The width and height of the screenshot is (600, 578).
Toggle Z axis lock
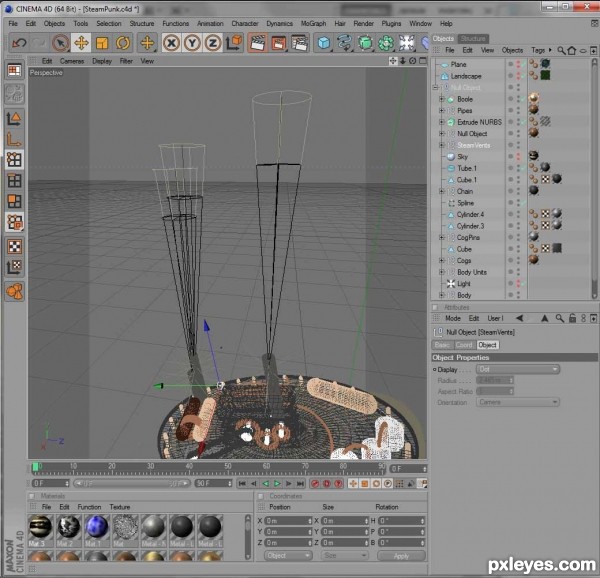(213, 43)
